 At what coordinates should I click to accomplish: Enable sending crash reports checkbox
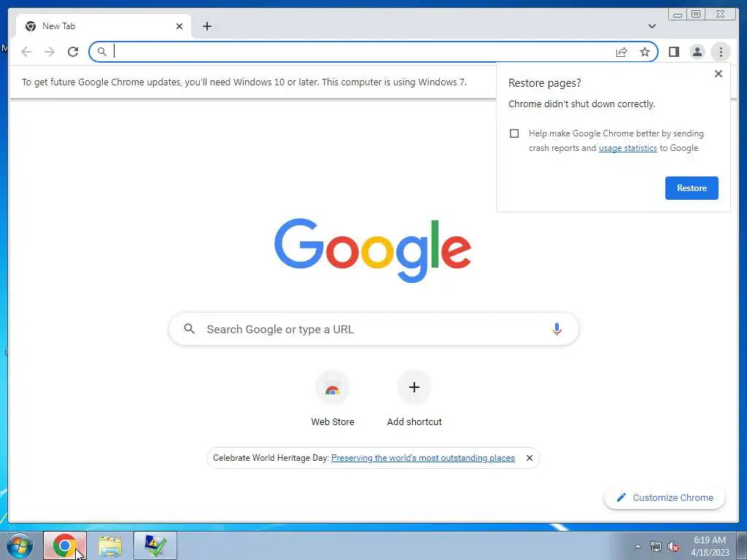[x=514, y=133]
